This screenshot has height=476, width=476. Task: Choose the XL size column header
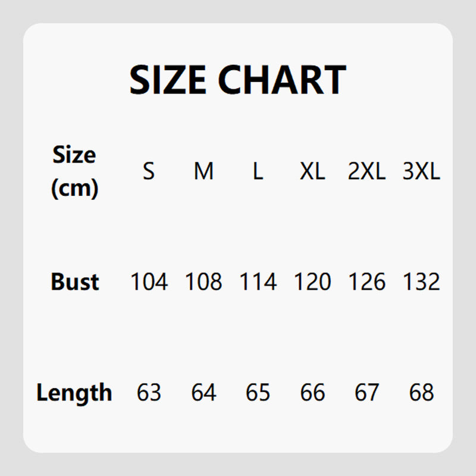(x=312, y=172)
